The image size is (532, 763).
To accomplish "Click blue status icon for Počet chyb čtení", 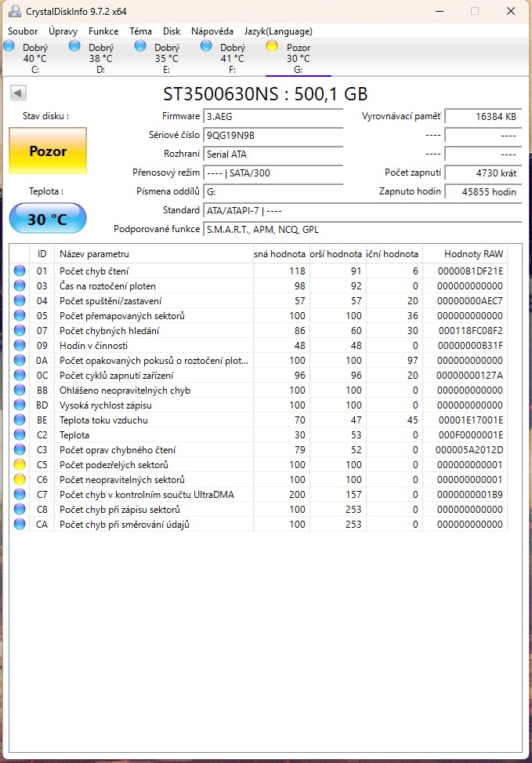I will pos(20,271).
